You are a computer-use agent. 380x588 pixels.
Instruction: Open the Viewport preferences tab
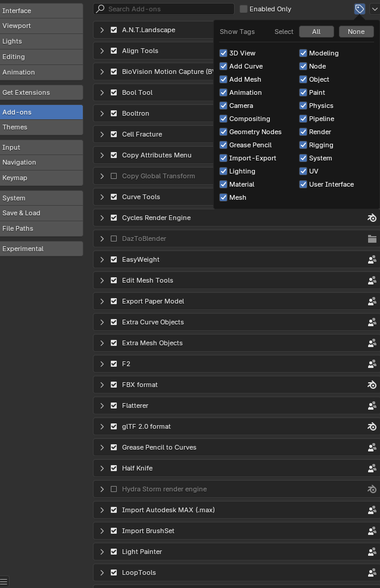coord(41,26)
